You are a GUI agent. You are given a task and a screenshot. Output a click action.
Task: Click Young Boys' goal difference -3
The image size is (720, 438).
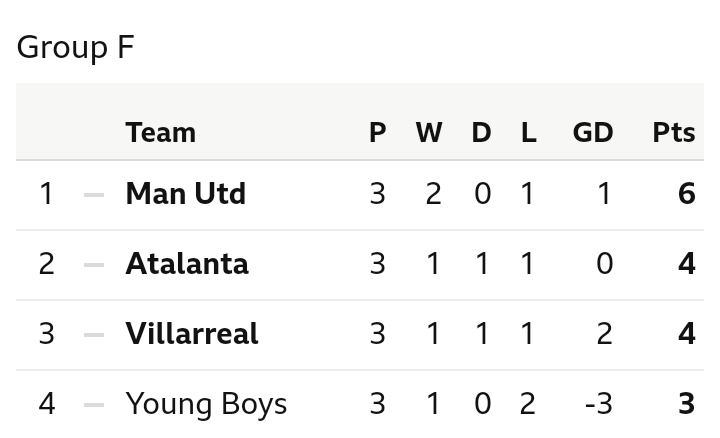[598, 404]
